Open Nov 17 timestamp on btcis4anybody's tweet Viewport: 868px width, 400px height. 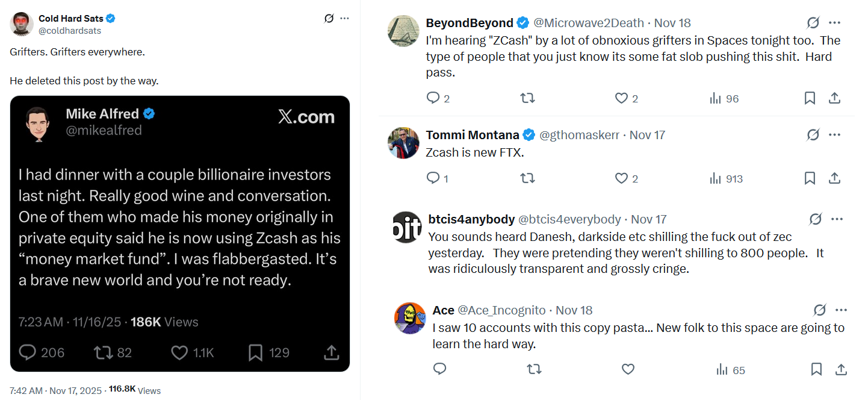(x=649, y=219)
